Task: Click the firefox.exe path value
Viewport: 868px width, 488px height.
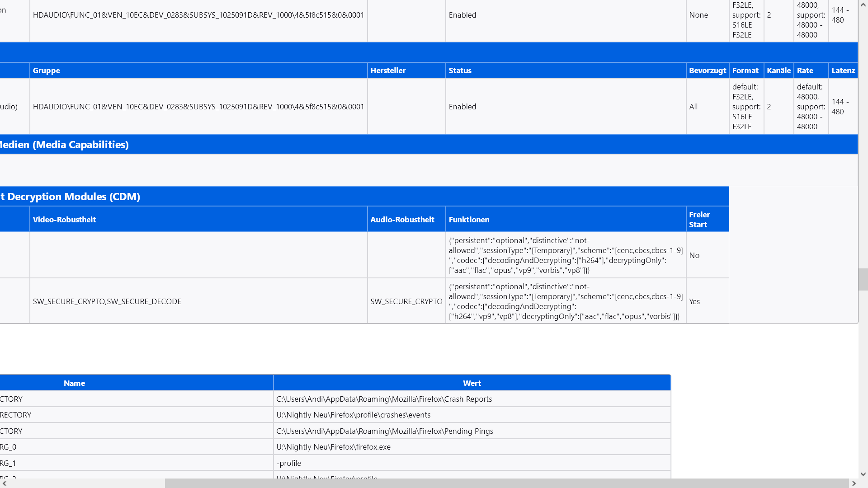Action: [x=333, y=447]
